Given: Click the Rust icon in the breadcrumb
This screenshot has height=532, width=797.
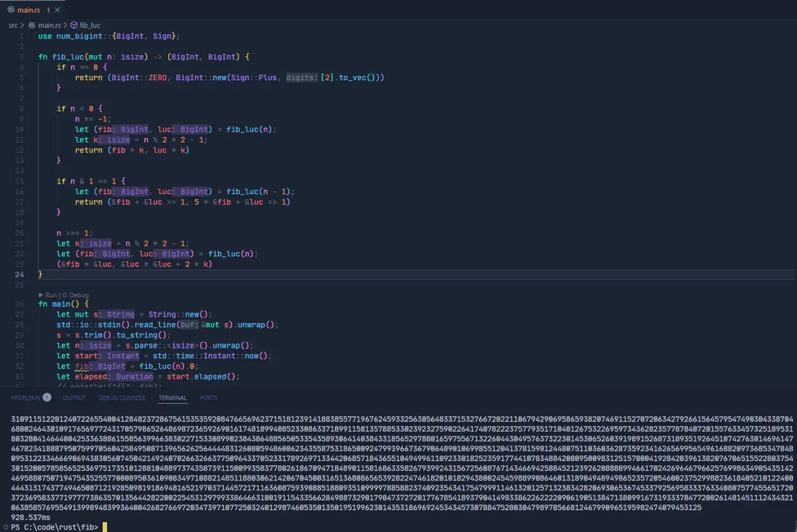Looking at the screenshot, I should pos(32,26).
